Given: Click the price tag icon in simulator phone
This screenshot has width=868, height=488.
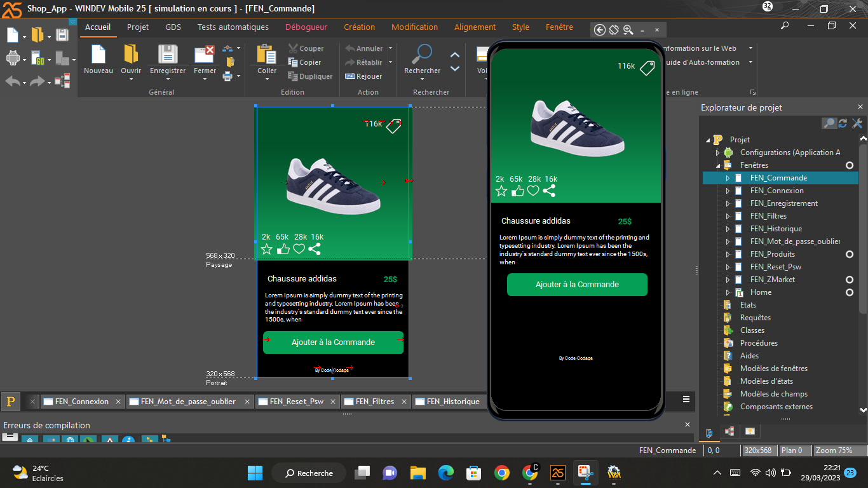Looking at the screenshot, I should click(x=647, y=67).
